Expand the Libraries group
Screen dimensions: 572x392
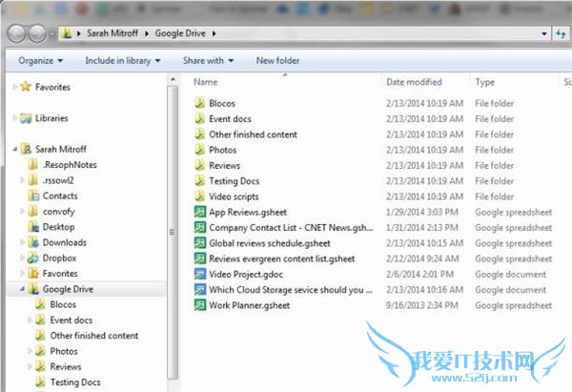click(x=14, y=118)
